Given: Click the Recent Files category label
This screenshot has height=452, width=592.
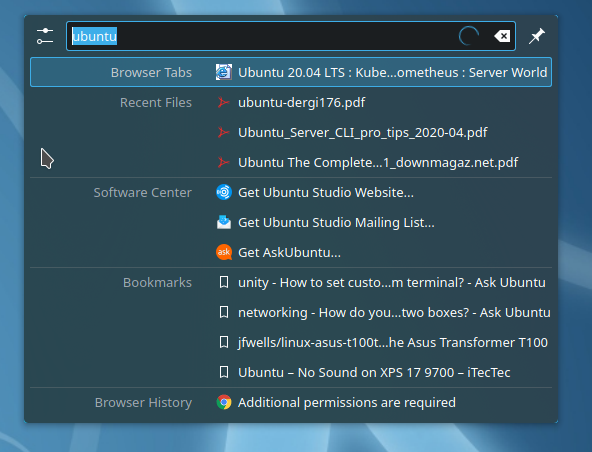Looking at the screenshot, I should [x=156, y=102].
